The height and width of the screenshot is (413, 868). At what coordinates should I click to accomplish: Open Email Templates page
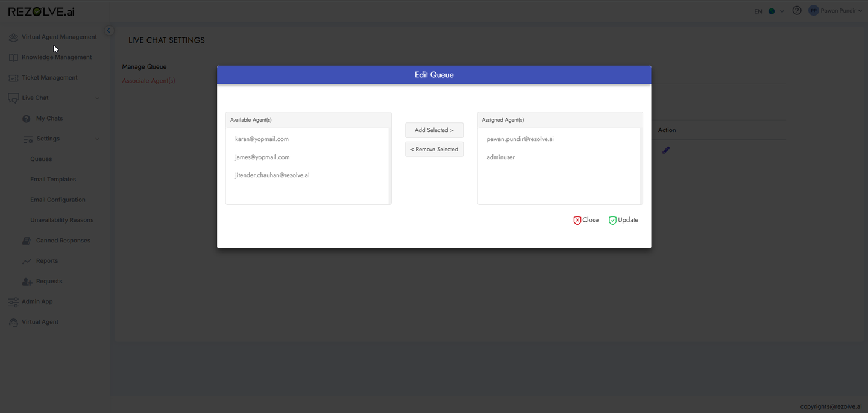click(53, 180)
